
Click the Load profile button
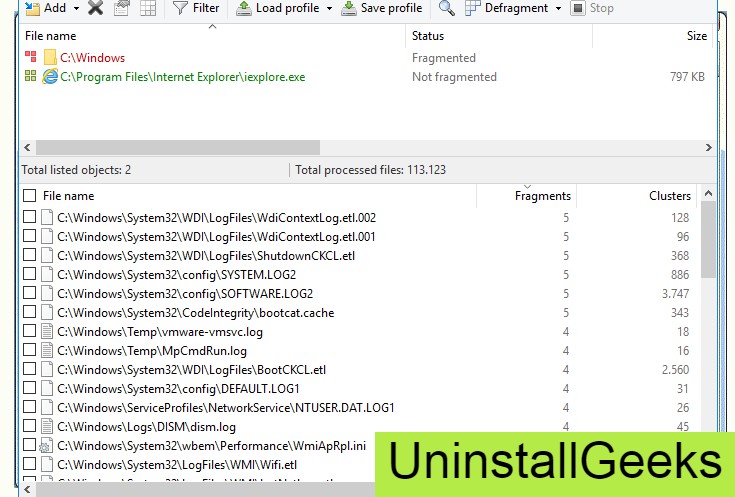[278, 8]
